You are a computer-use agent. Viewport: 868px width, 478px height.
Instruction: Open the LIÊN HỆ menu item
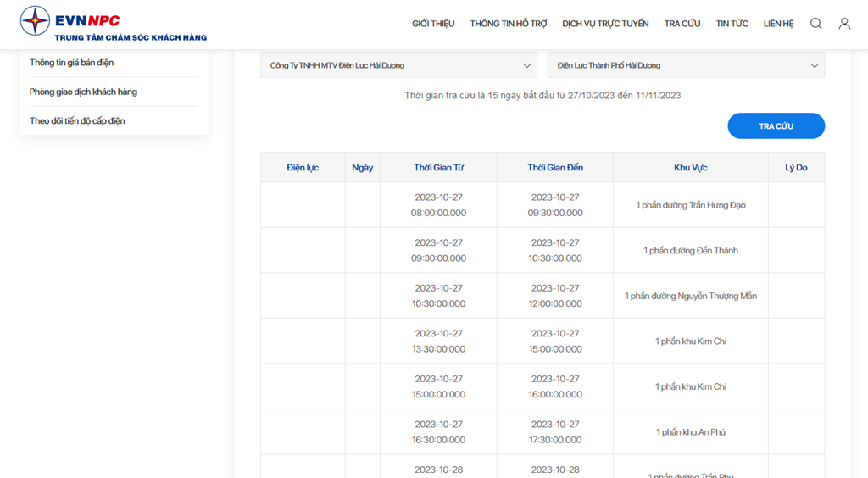(778, 24)
